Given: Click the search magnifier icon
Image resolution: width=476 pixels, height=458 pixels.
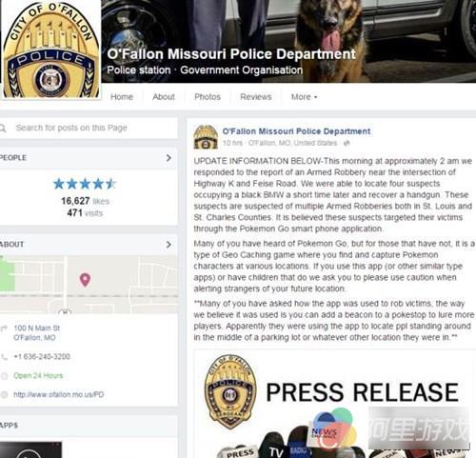Looking at the screenshot, I should [3, 129].
